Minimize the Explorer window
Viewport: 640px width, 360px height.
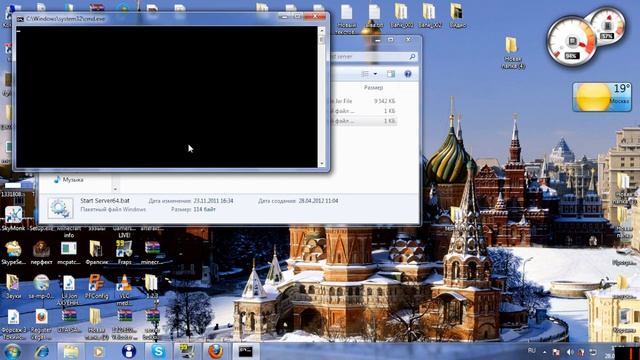(x=378, y=40)
